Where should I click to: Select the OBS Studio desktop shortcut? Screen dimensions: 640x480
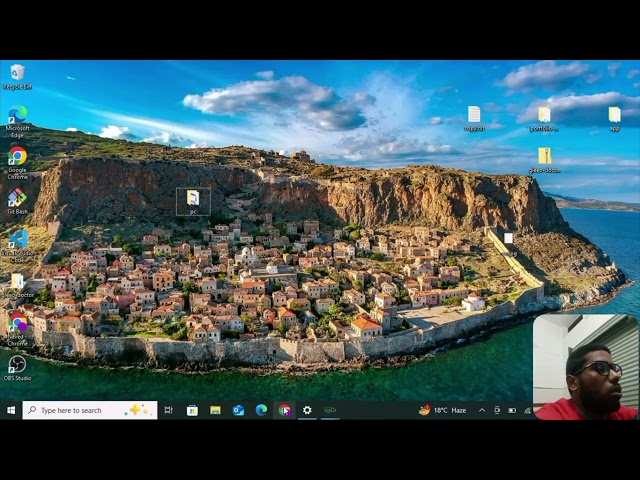pos(17,368)
